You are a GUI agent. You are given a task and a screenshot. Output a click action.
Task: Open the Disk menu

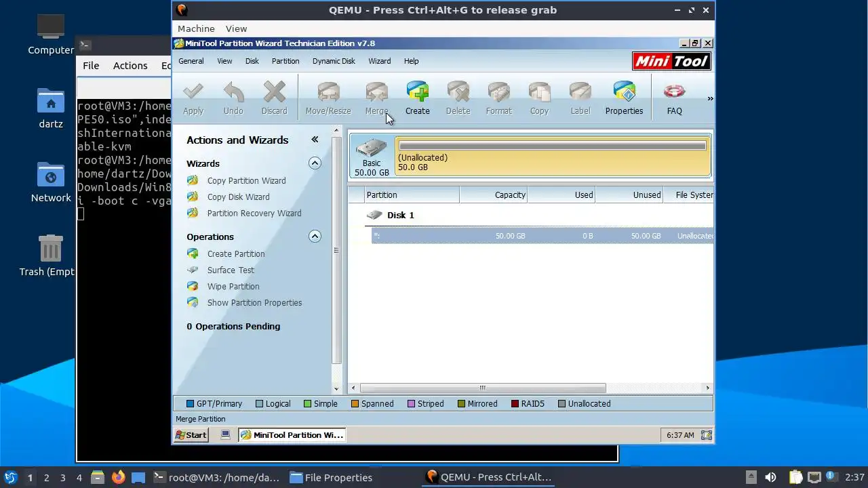coord(252,61)
